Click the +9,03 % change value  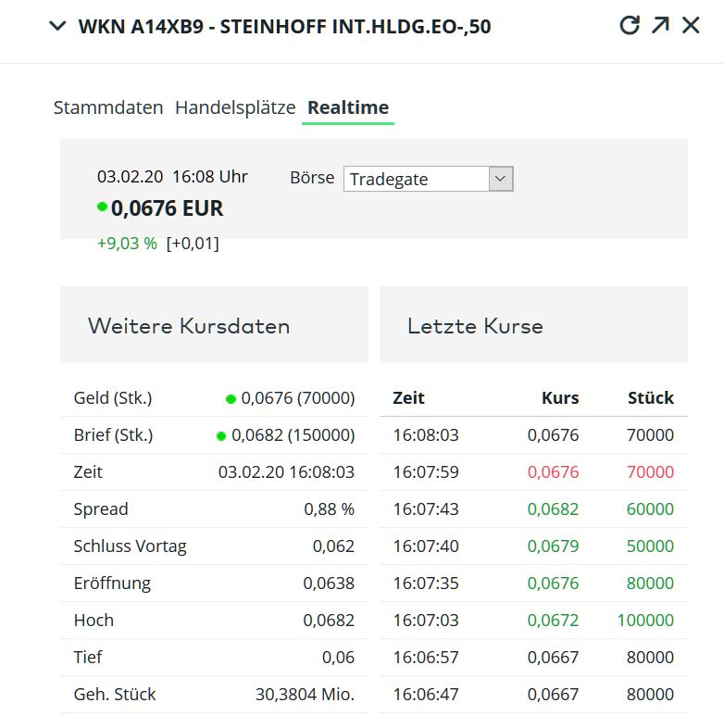pyautogui.click(x=127, y=244)
